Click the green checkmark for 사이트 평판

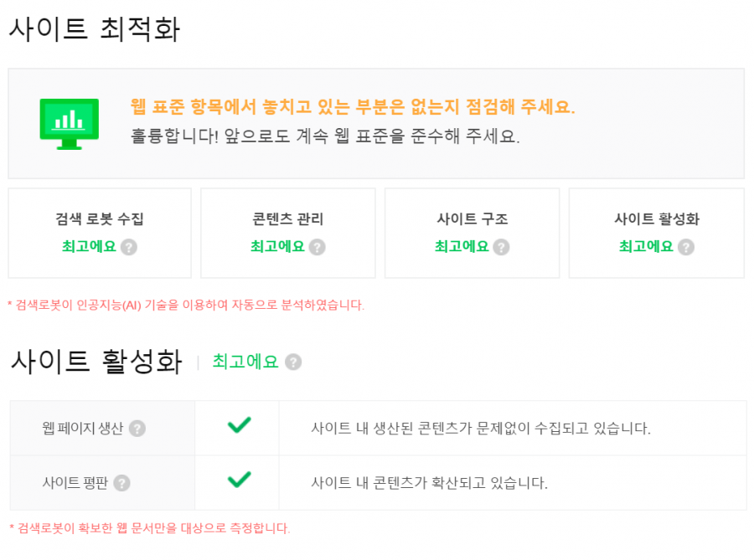(x=239, y=480)
